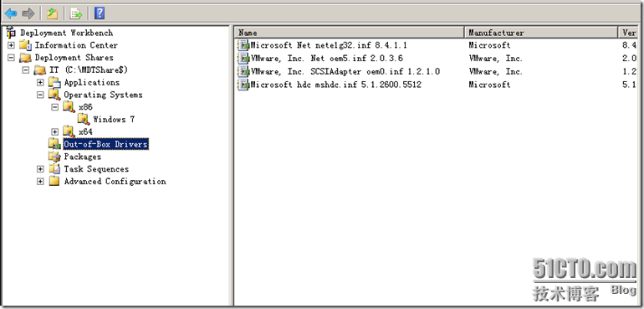This screenshot has width=644, height=309.
Task: Select the Information Center tree label
Action: pos(76,45)
